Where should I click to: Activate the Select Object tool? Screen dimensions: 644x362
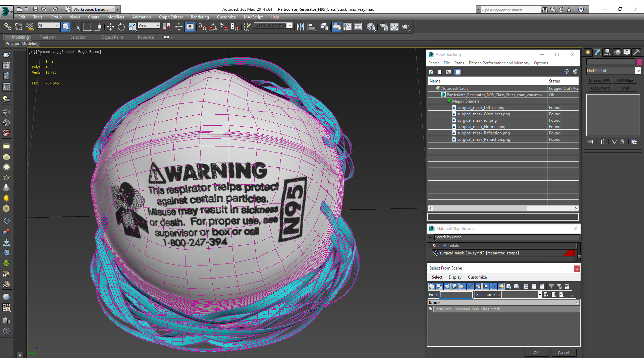coord(66,27)
